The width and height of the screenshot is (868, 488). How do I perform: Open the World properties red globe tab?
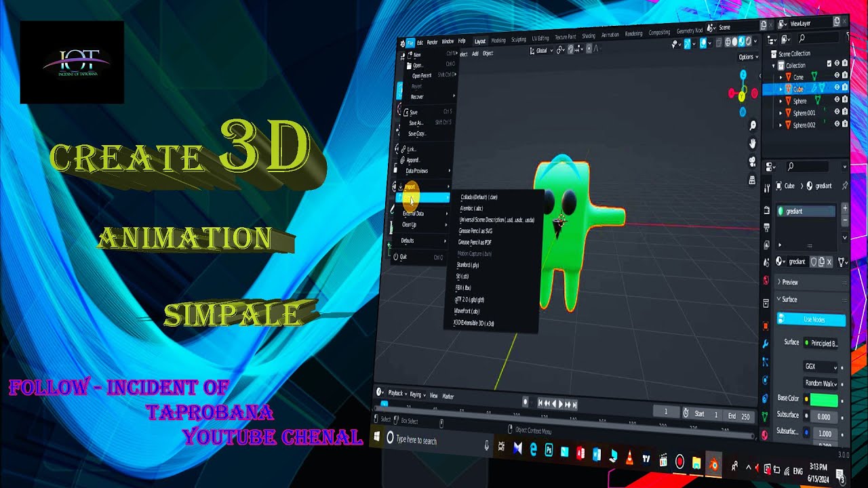766,281
